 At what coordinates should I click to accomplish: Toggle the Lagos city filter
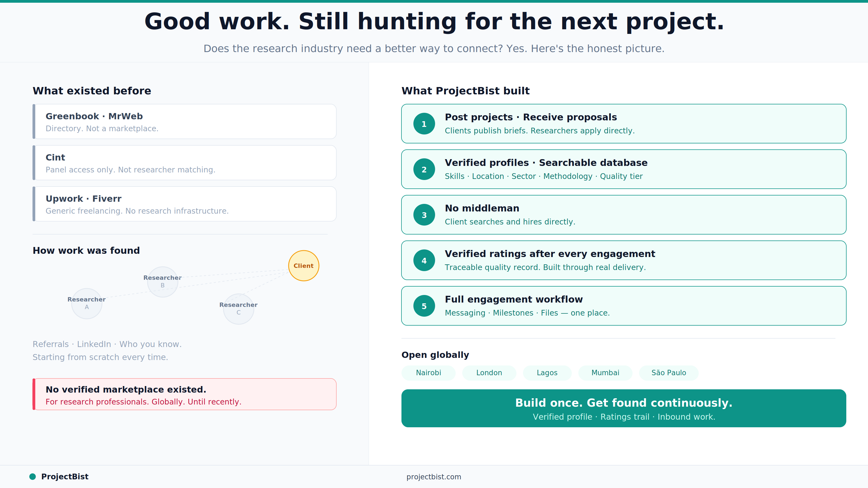tap(547, 373)
